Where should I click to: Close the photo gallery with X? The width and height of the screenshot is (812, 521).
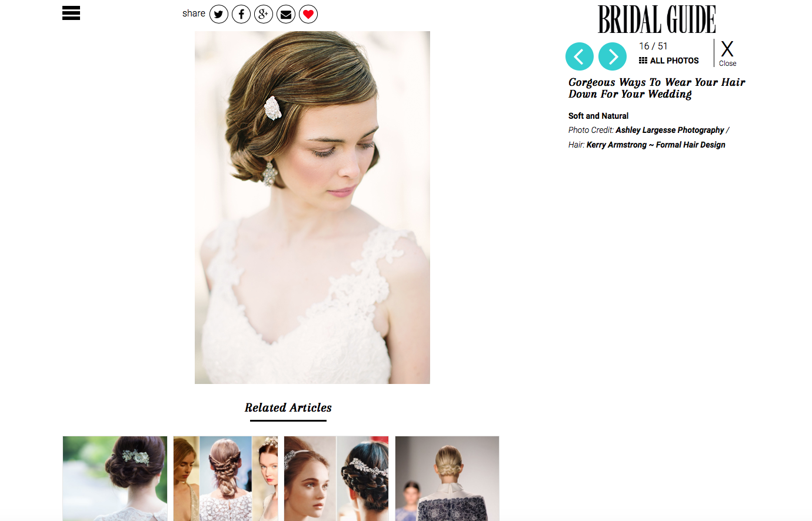click(727, 53)
